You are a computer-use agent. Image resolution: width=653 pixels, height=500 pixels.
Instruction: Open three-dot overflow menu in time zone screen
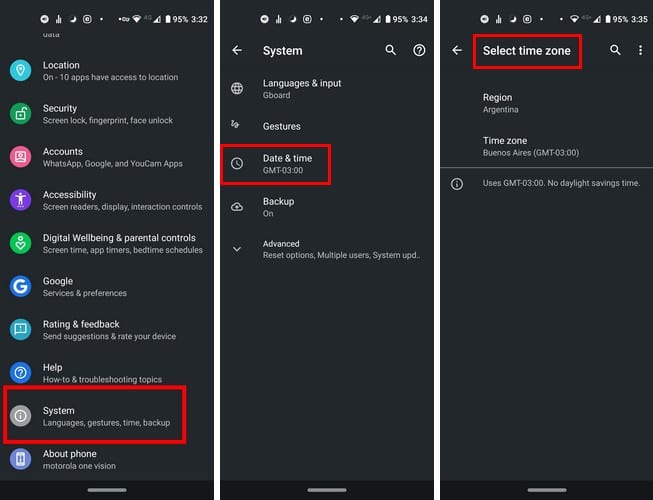tap(640, 50)
